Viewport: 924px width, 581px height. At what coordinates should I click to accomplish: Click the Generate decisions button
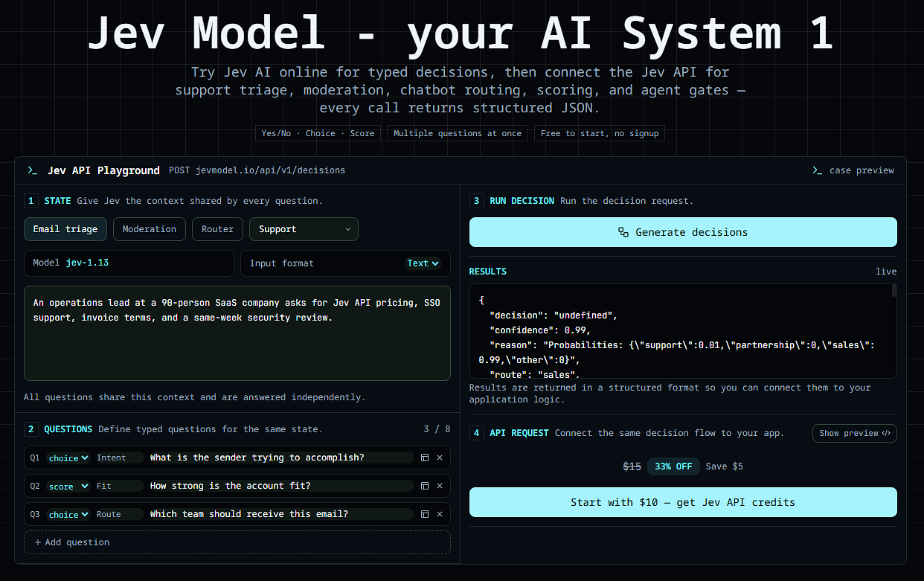[x=683, y=232]
